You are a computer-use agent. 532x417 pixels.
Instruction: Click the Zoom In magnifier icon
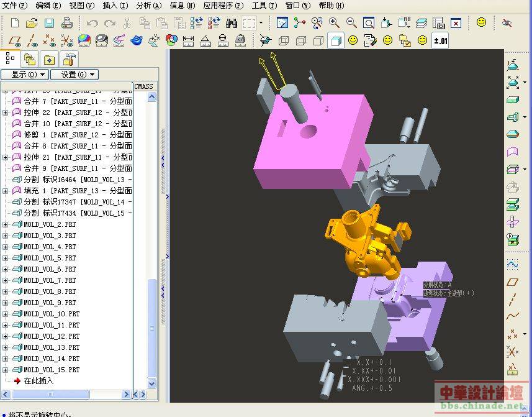click(334, 23)
